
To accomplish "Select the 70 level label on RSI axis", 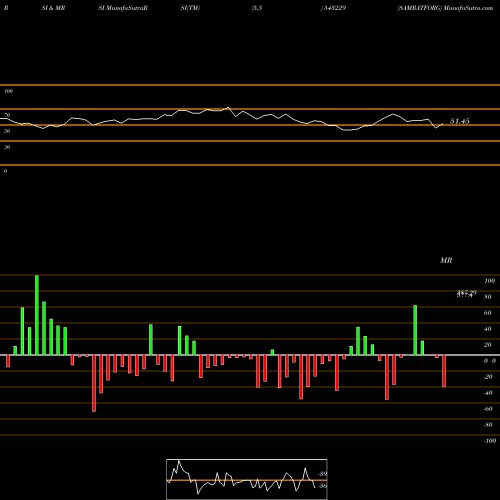I will click(7, 115).
